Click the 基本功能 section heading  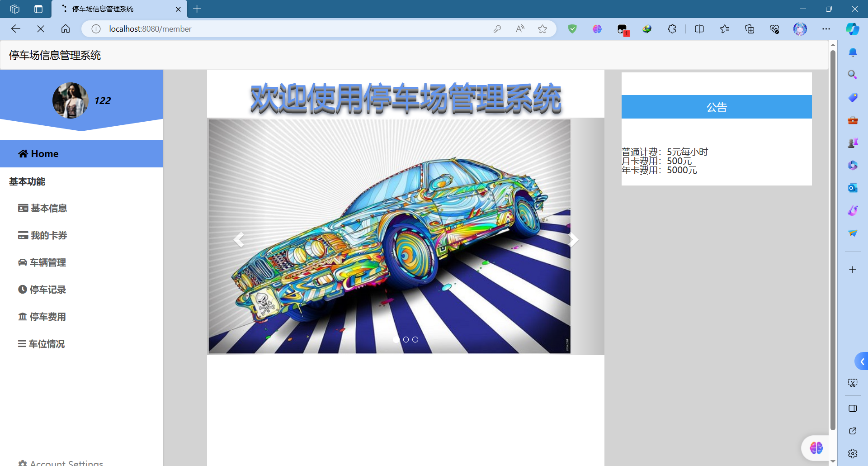[27, 181]
